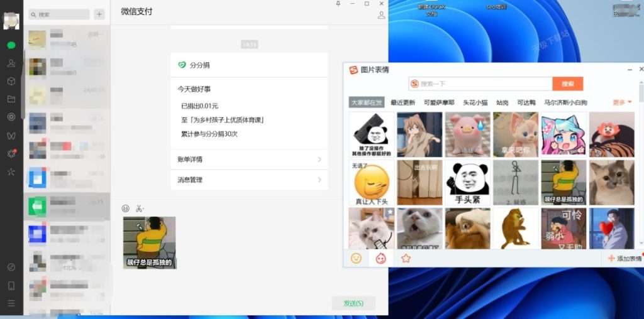Expand the screenshot tool dropdown arrow
This screenshot has width=644, height=319.
(143, 209)
